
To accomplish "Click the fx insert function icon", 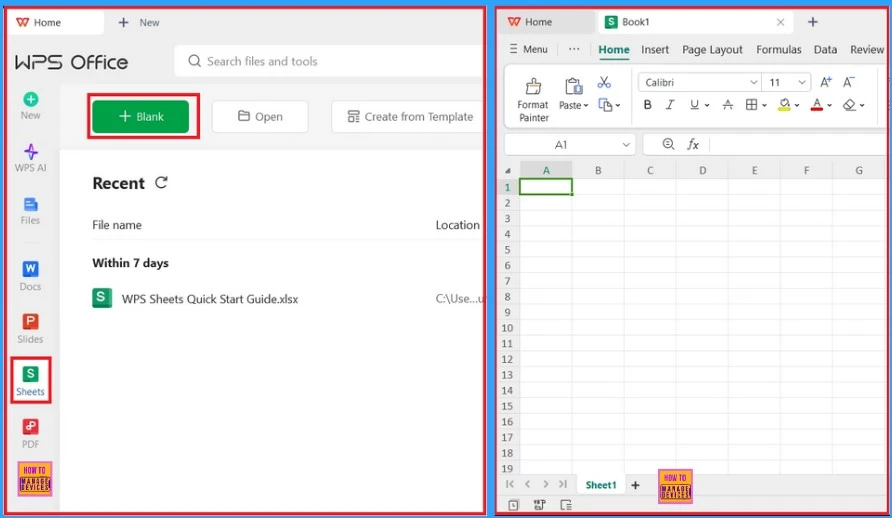I will (x=693, y=144).
